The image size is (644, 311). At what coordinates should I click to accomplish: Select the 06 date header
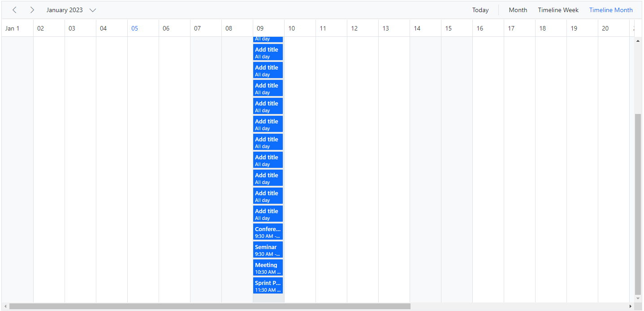coord(174,28)
